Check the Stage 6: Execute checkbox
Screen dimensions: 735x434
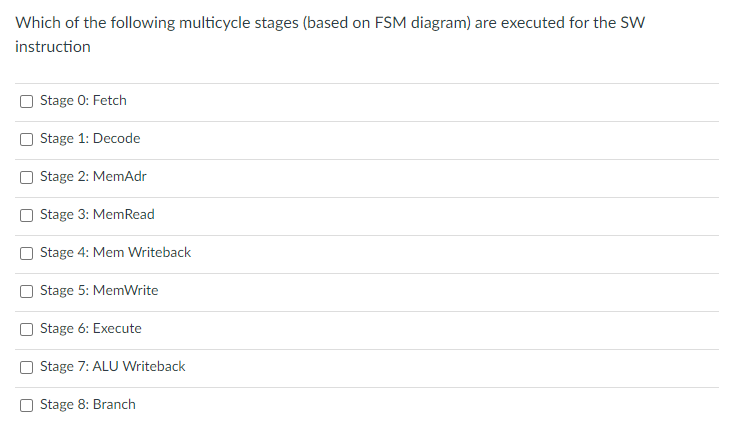pos(26,329)
